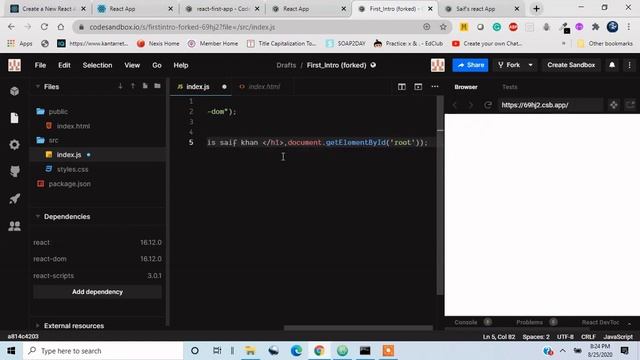
Task: Click the preview move/crosshair icon
Action: (x=613, y=105)
